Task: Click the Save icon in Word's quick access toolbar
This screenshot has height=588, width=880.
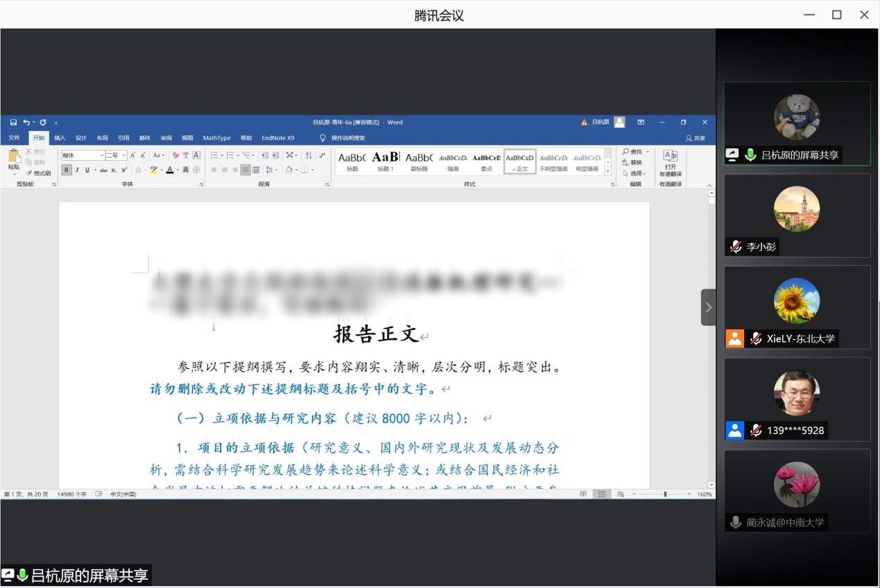Action: click(x=13, y=123)
